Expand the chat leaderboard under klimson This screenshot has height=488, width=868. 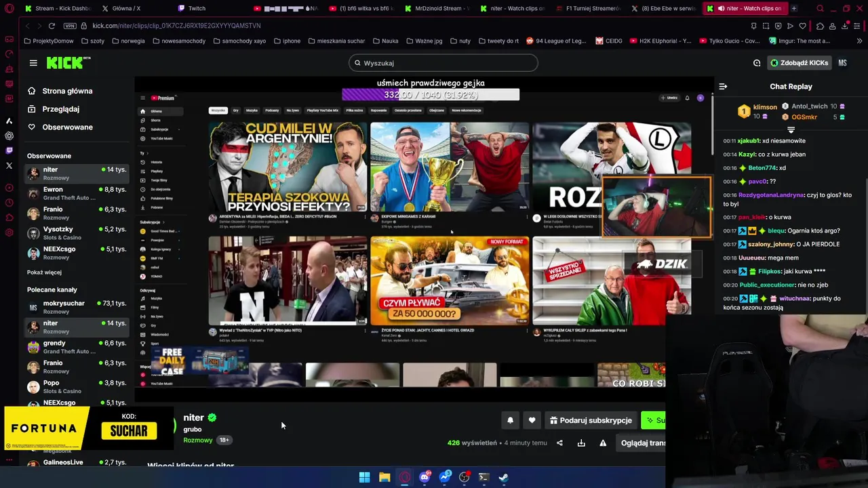coord(791,129)
